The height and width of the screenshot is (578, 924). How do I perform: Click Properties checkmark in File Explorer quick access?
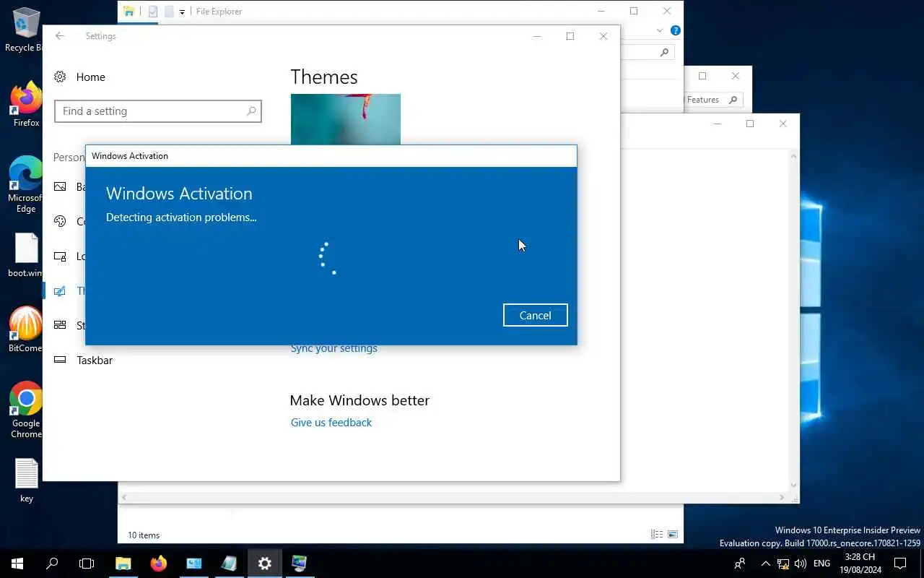pos(152,12)
